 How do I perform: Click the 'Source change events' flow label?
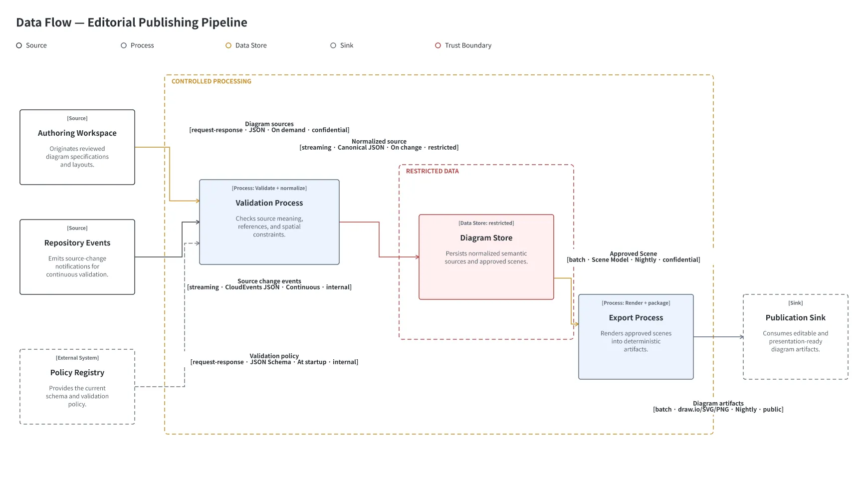(269, 281)
